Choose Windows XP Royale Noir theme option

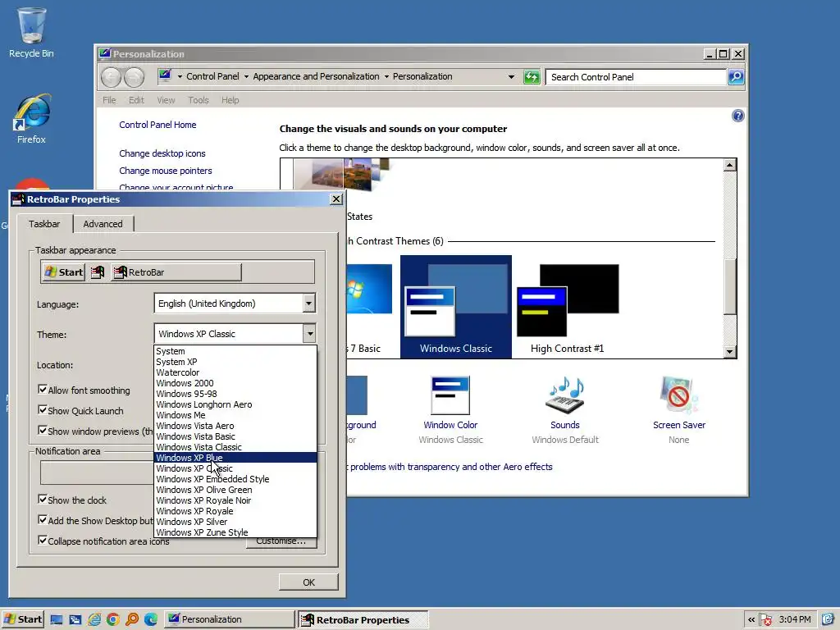[235, 500]
